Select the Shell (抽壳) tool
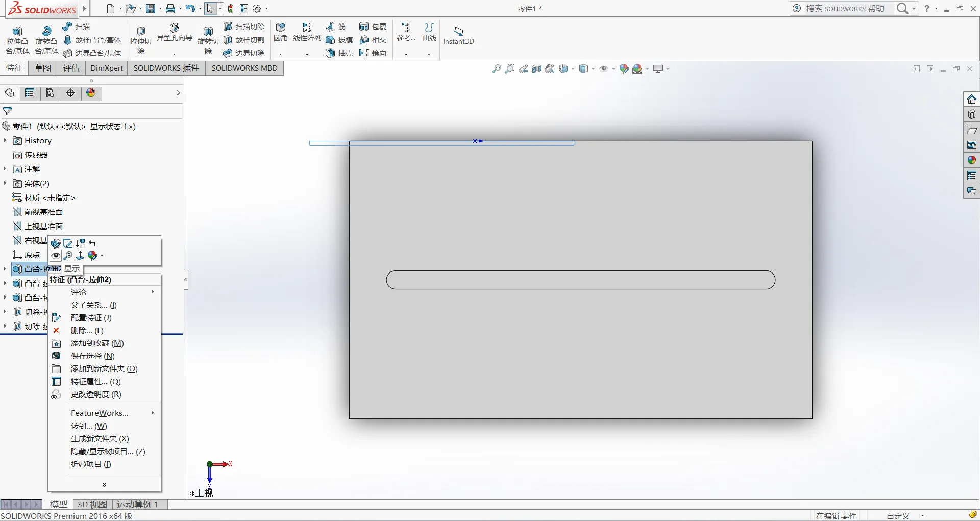This screenshot has width=980, height=521. coord(339,53)
